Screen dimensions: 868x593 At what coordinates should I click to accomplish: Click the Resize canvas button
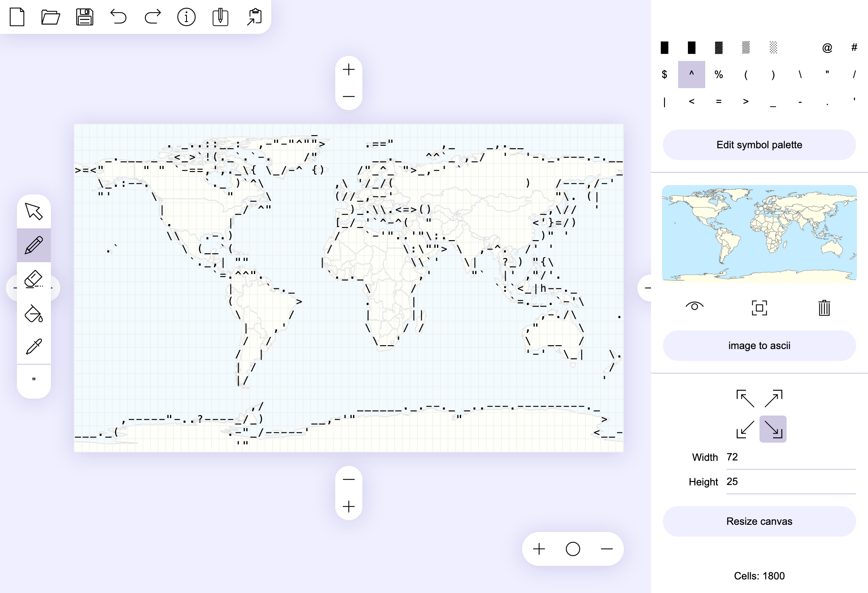[759, 521]
